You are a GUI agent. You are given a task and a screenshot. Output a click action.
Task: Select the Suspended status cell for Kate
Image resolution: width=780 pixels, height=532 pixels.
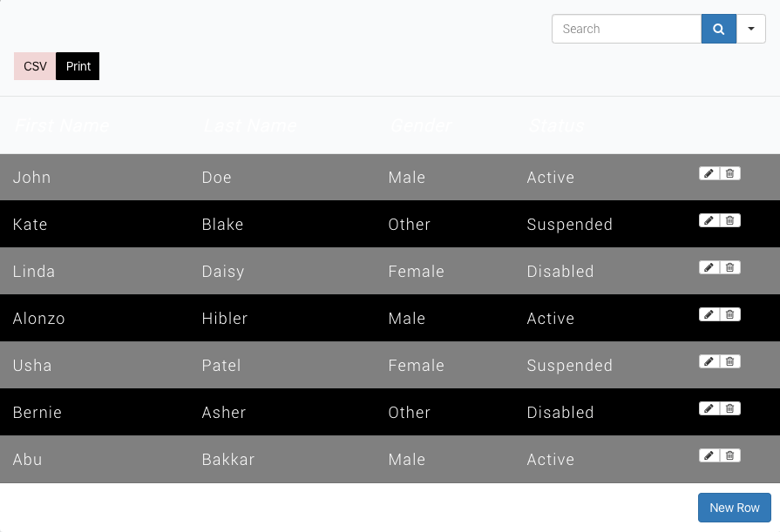(569, 225)
